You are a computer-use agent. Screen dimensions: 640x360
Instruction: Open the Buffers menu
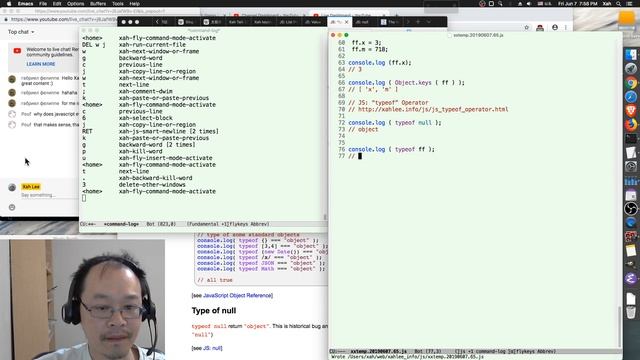point(98,4)
